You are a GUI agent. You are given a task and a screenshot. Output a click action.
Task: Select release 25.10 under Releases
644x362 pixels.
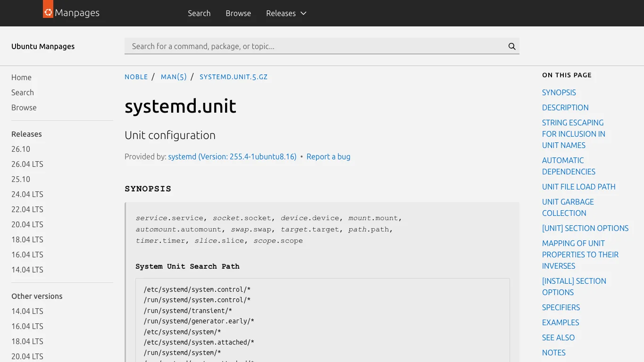21,179
